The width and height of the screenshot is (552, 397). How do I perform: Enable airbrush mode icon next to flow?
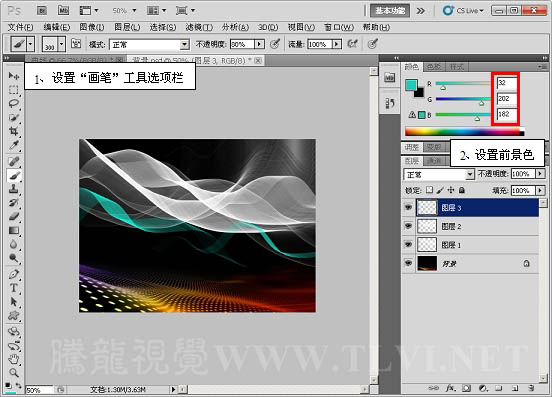pos(352,44)
